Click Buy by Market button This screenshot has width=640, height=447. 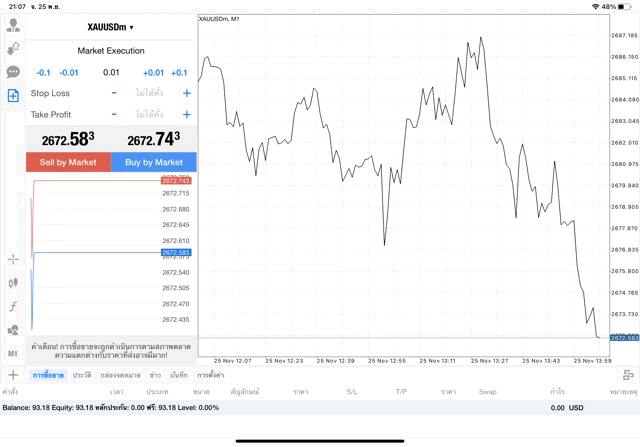point(154,162)
